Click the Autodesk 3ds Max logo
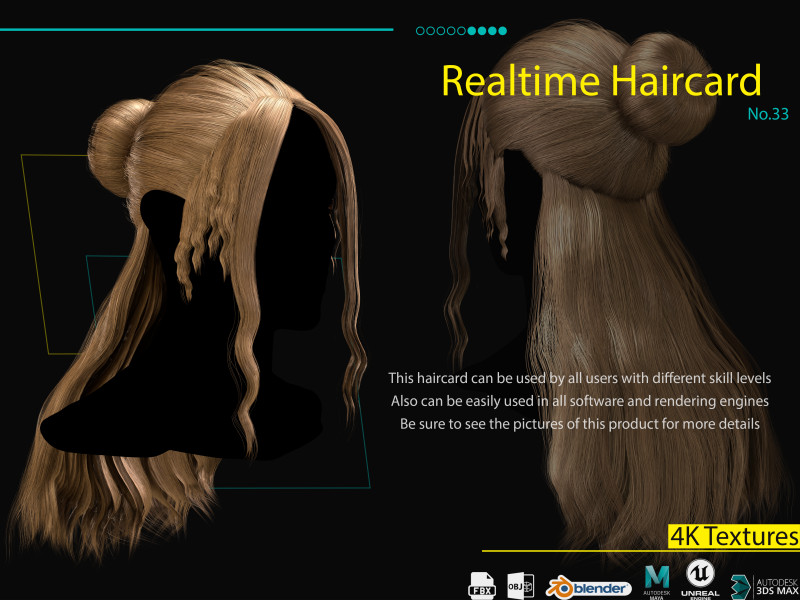Screen dimensions: 800x600 tap(765, 585)
